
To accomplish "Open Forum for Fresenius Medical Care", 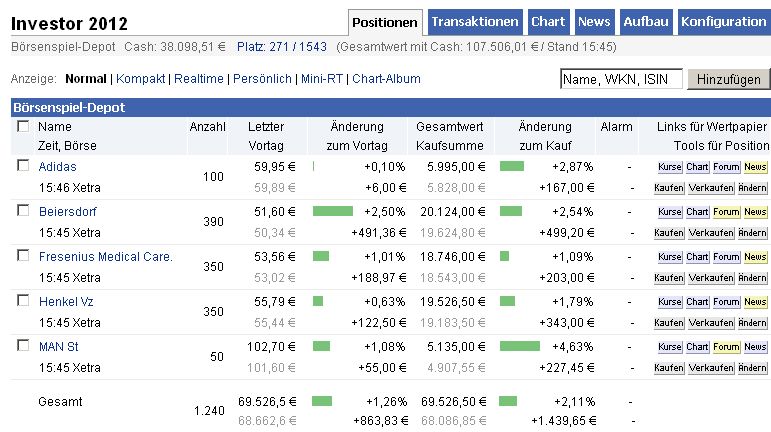I will [726, 257].
